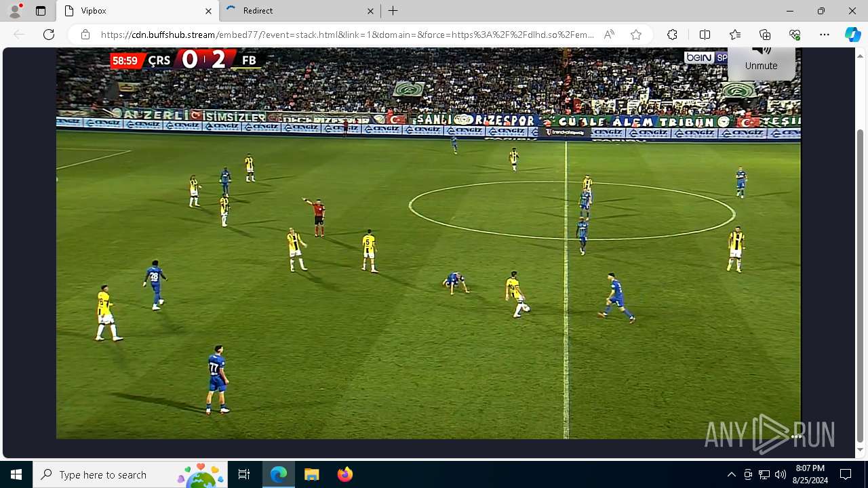View site information lock icon
Image resolution: width=868 pixels, height=488 pixels.
[x=85, y=35]
